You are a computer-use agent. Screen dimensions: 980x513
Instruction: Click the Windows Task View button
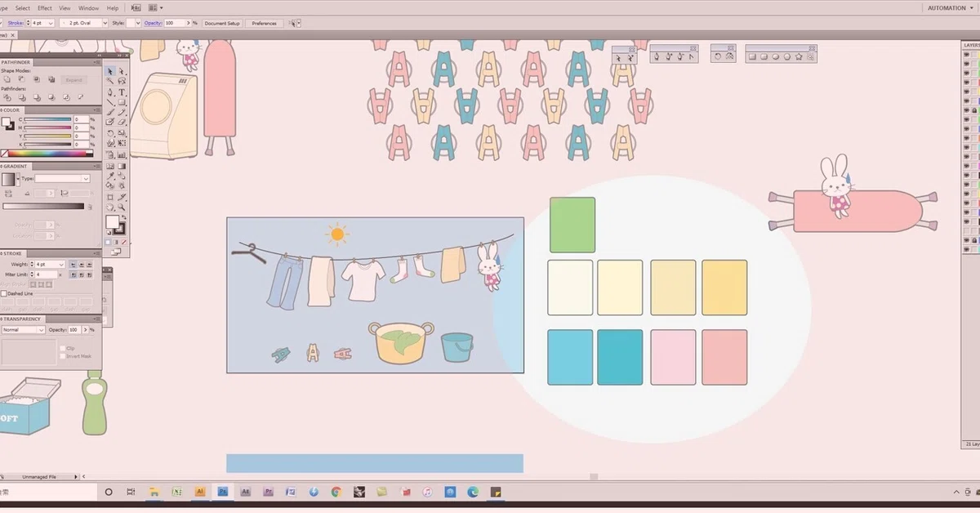tap(131, 492)
